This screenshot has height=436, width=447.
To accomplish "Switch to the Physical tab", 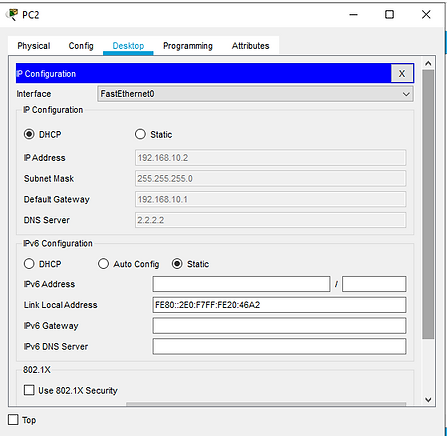I will [34, 46].
